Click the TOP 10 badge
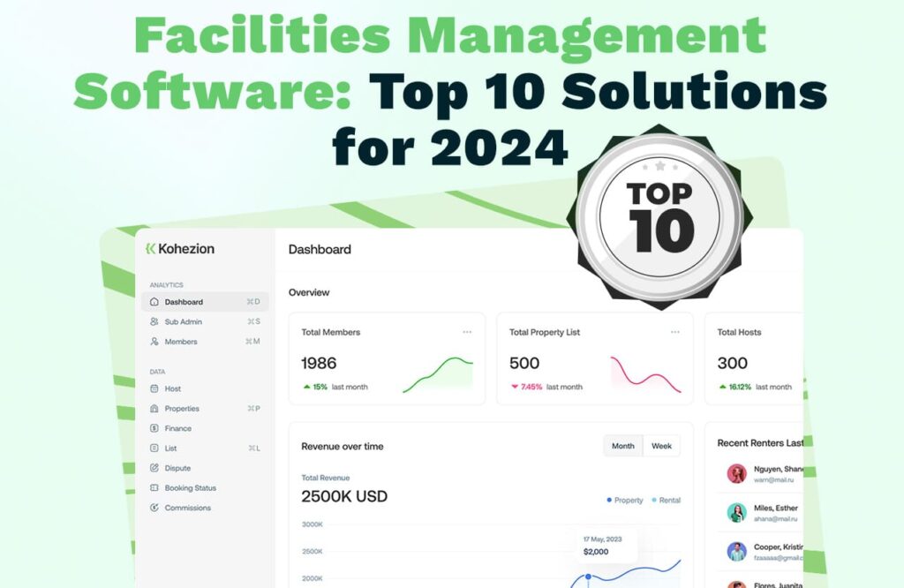 coord(659,217)
